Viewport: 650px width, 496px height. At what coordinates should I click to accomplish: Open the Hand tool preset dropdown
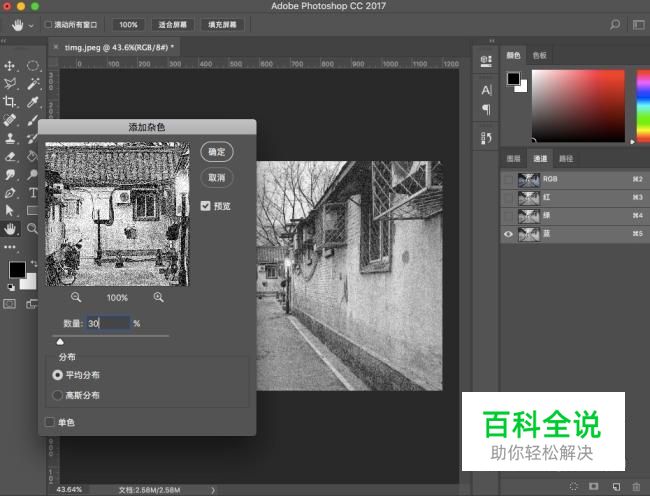32,24
